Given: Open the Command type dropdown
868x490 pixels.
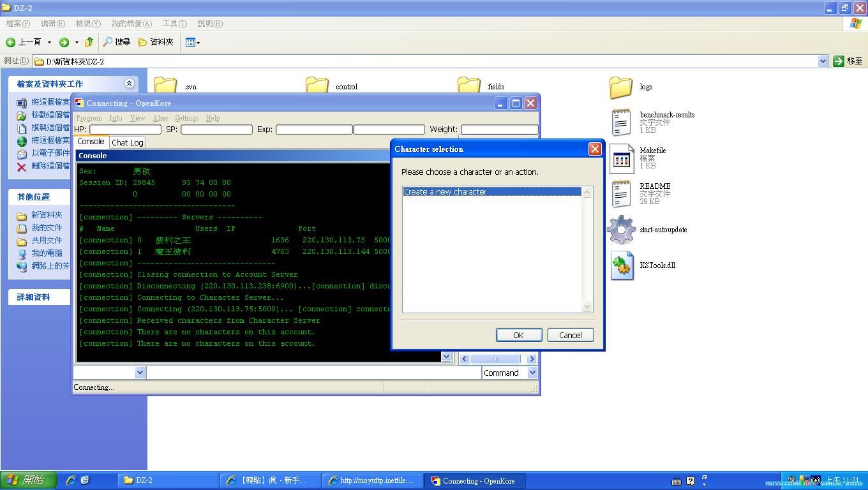Looking at the screenshot, I should 532,373.
